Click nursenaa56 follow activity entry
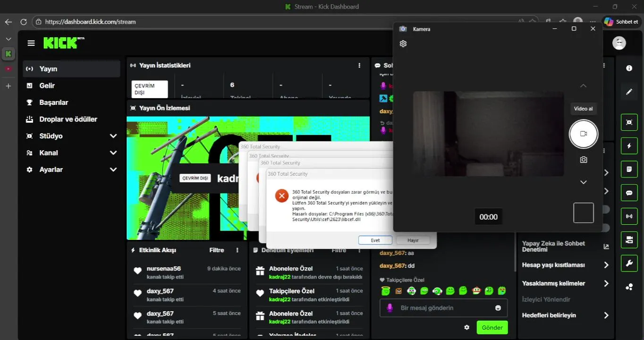This screenshot has height=340, width=644. pyautogui.click(x=187, y=272)
